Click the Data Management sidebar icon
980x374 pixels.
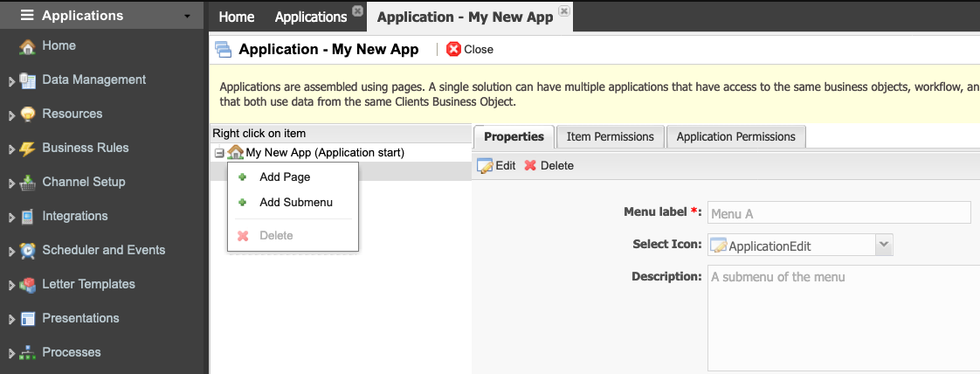pyautogui.click(x=27, y=80)
